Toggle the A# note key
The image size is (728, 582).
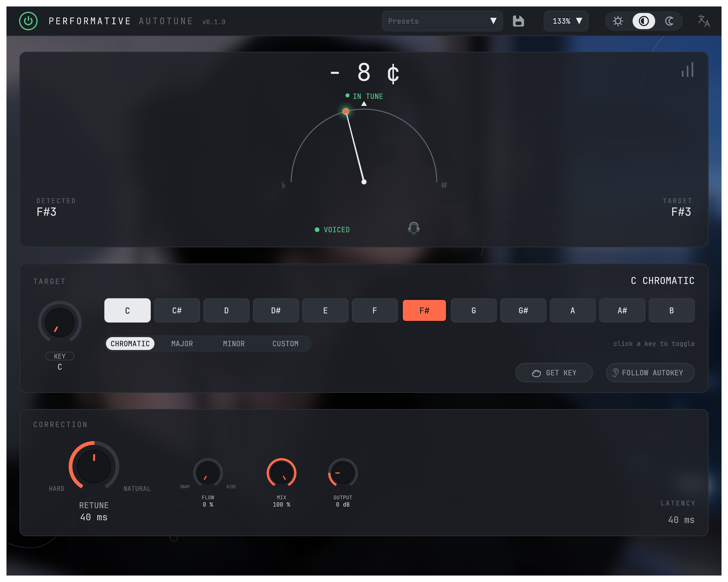click(622, 310)
